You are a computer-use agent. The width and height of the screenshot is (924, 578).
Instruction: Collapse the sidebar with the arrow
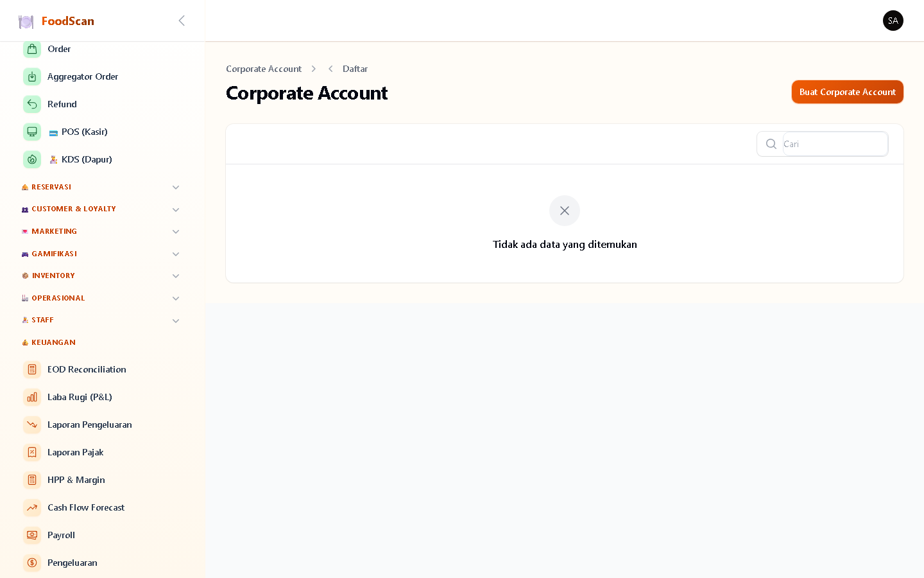[x=182, y=21]
